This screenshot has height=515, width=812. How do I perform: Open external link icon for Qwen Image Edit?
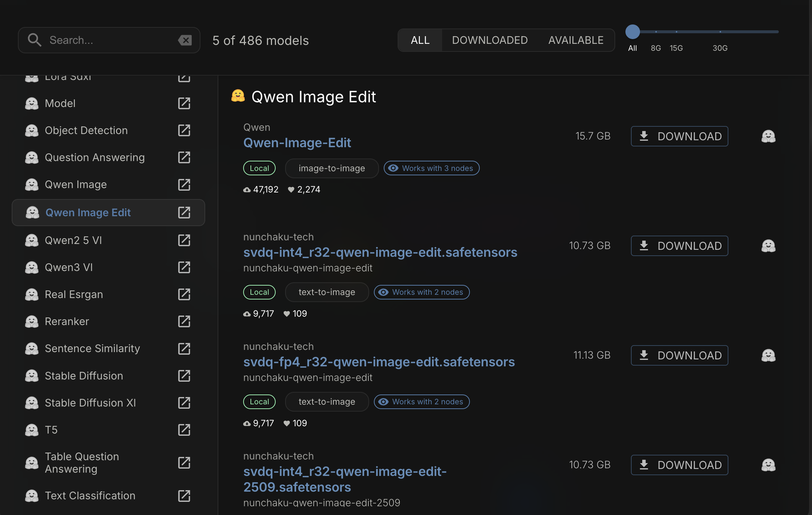(184, 213)
